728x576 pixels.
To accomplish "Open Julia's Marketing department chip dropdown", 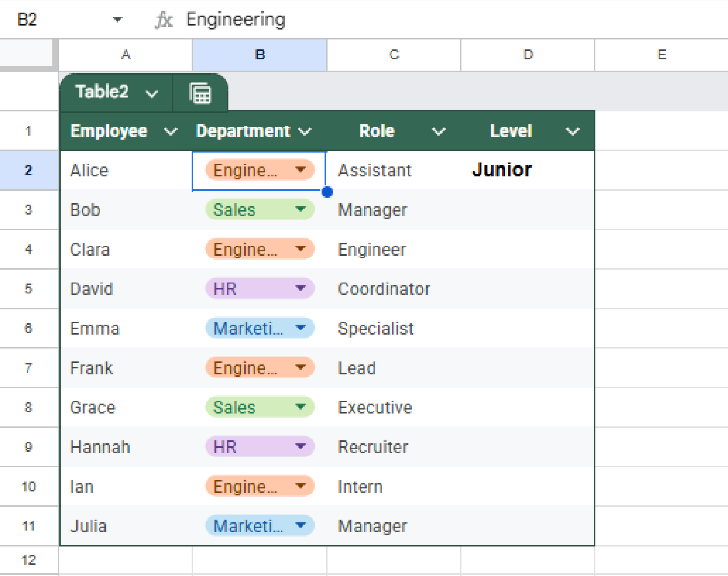I will (301, 525).
